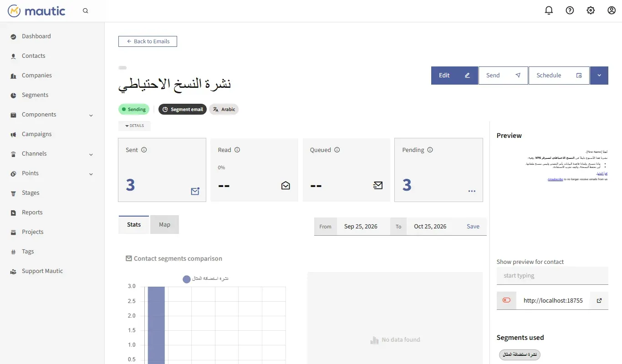622x364 pixels.
Task: Open the settings gear icon
Action: [591, 10]
